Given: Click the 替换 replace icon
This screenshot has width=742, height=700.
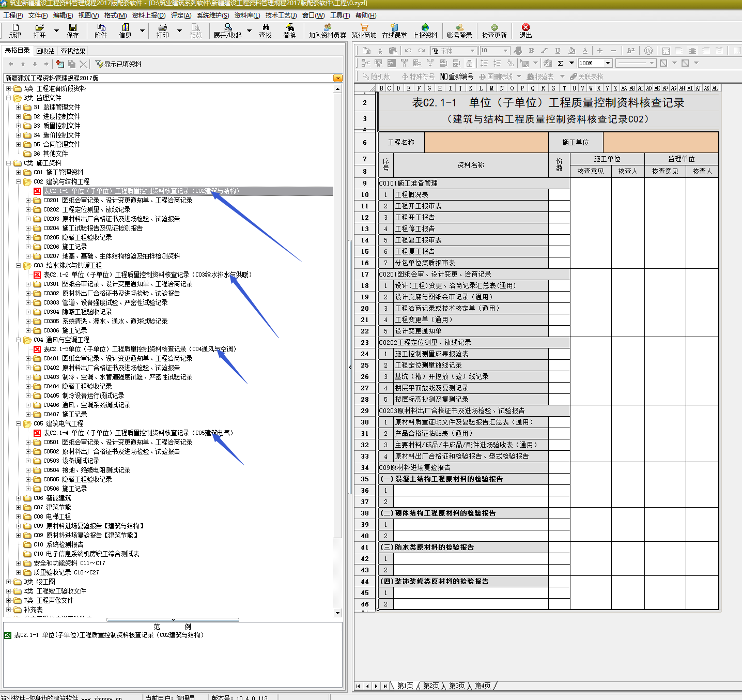Looking at the screenshot, I should [289, 31].
